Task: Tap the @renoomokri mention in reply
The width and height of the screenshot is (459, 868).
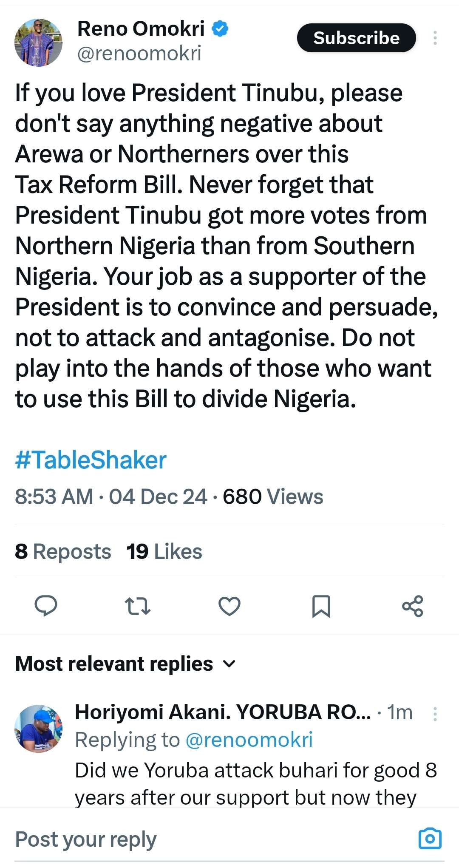Action: (x=249, y=740)
